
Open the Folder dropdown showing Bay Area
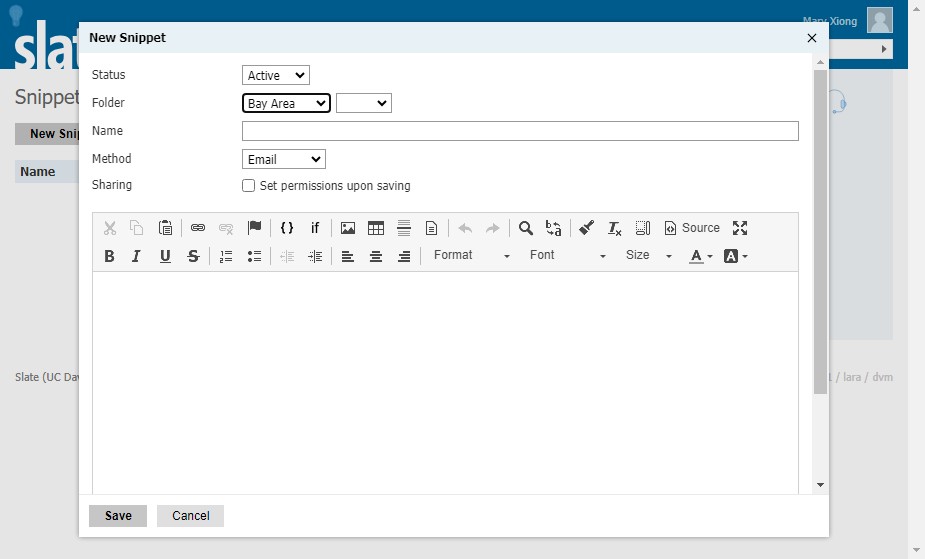(x=286, y=103)
